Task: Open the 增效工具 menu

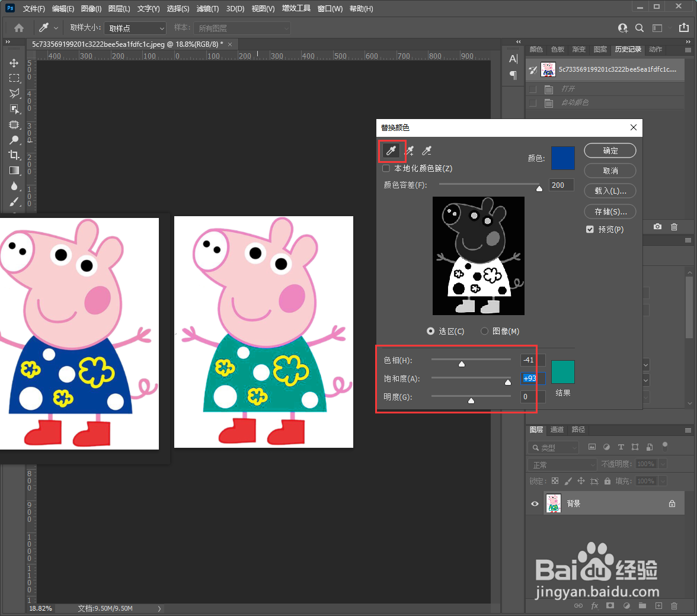Action: 296,8
